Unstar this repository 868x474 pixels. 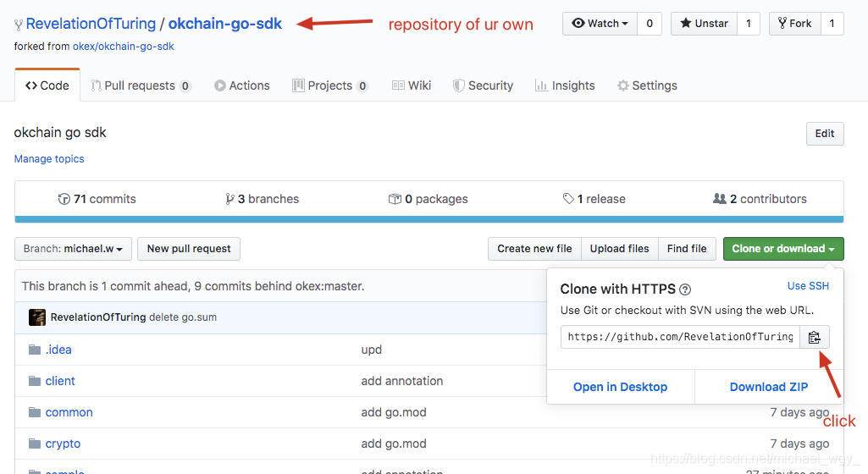[704, 23]
